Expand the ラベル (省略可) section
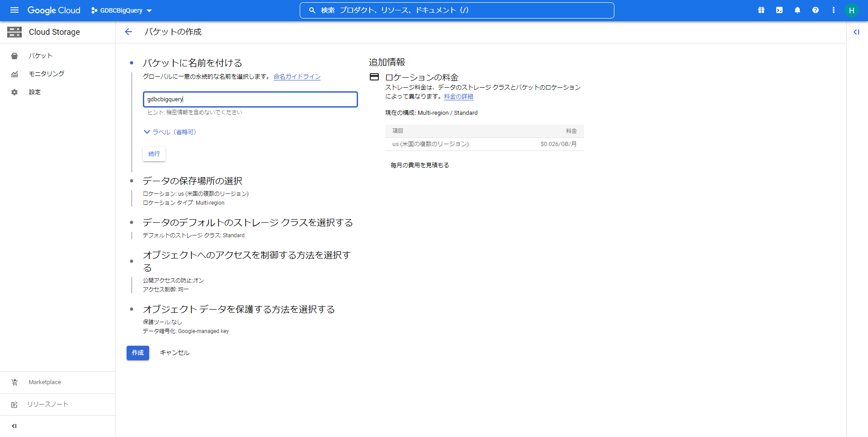The image size is (868, 437). tap(170, 132)
